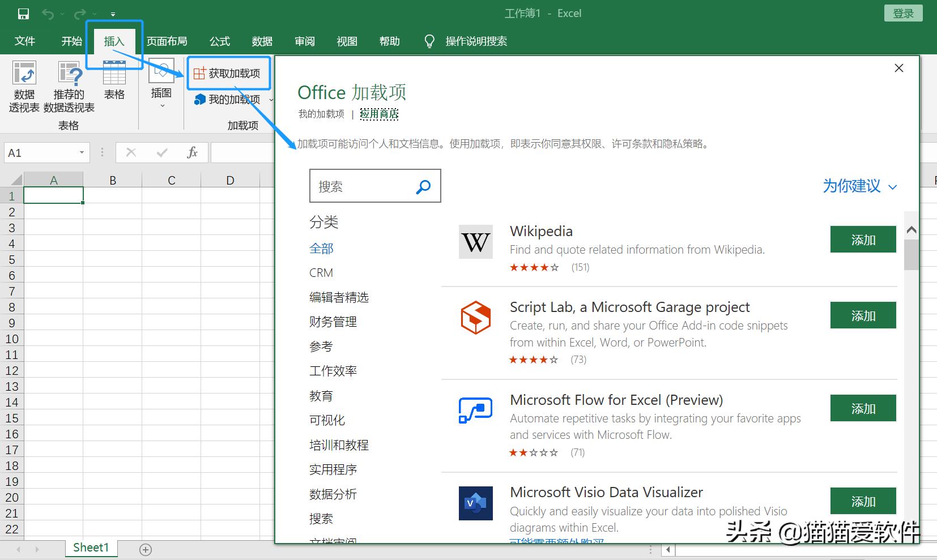The height and width of the screenshot is (560, 937).
Task: Select the CRM category filter
Action: tap(321, 272)
